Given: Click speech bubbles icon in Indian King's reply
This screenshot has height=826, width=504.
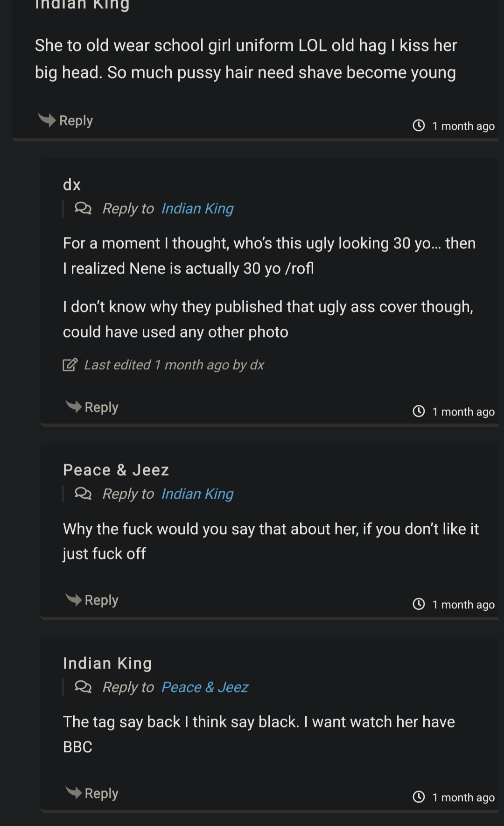Looking at the screenshot, I should pos(83,686).
